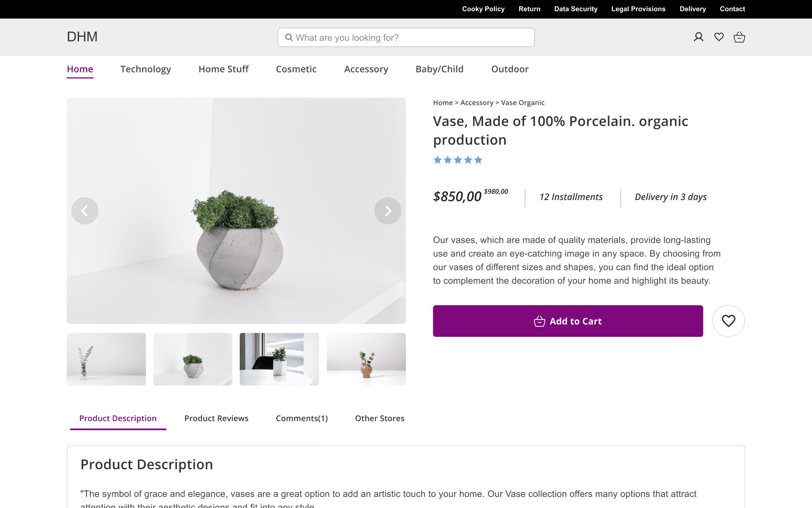Focus the product search field

coord(410,37)
